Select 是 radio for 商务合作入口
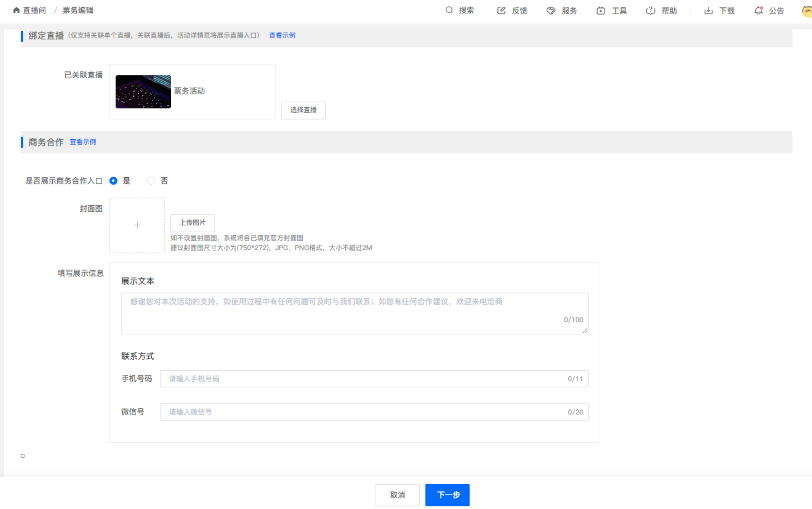812x509 pixels. coord(113,181)
